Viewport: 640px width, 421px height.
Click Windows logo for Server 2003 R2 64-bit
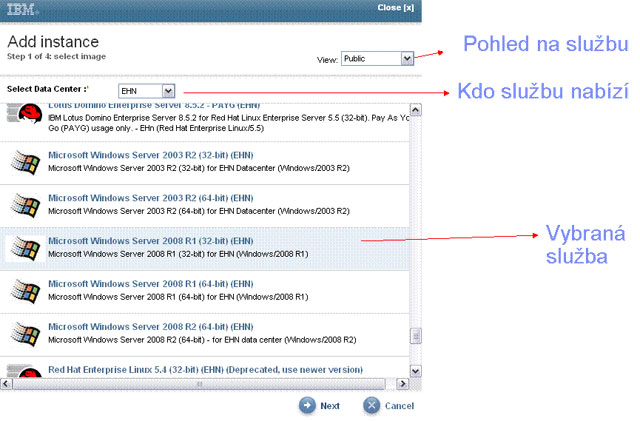point(25,205)
